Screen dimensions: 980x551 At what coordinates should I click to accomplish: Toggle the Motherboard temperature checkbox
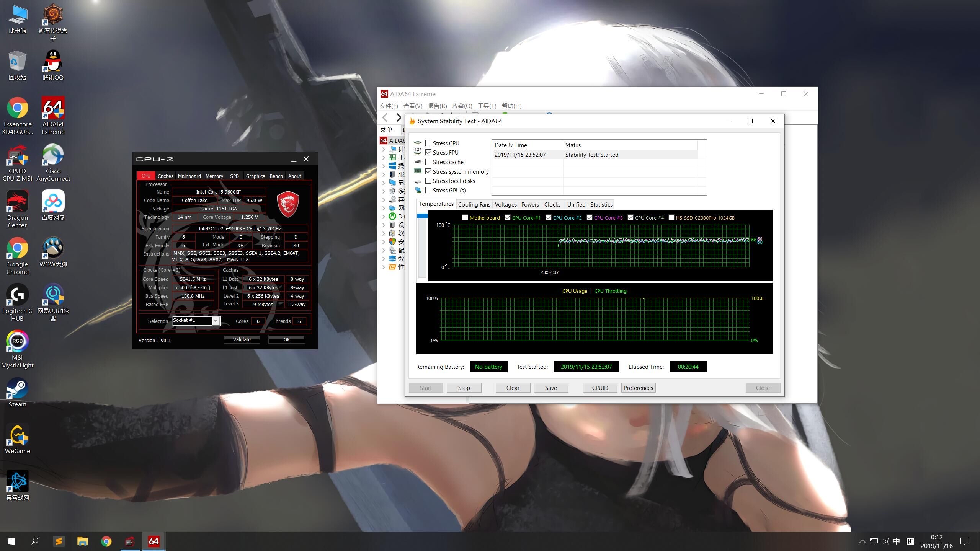(465, 218)
